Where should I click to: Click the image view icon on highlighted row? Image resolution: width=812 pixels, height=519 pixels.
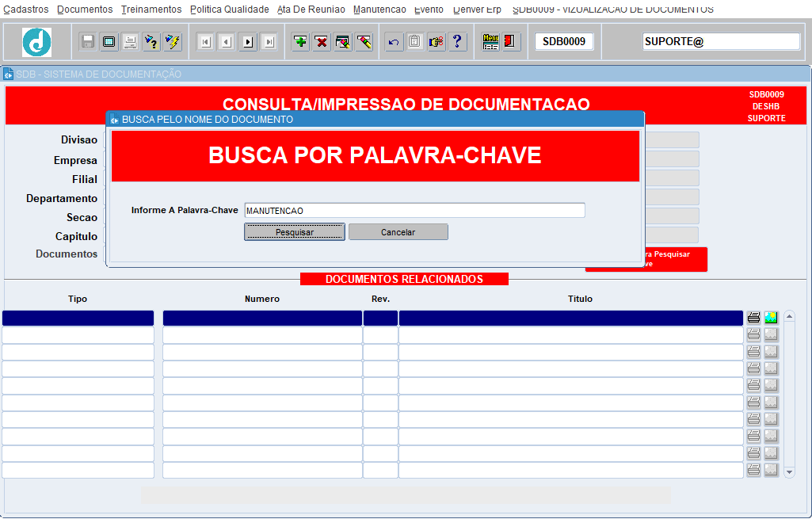tap(771, 318)
